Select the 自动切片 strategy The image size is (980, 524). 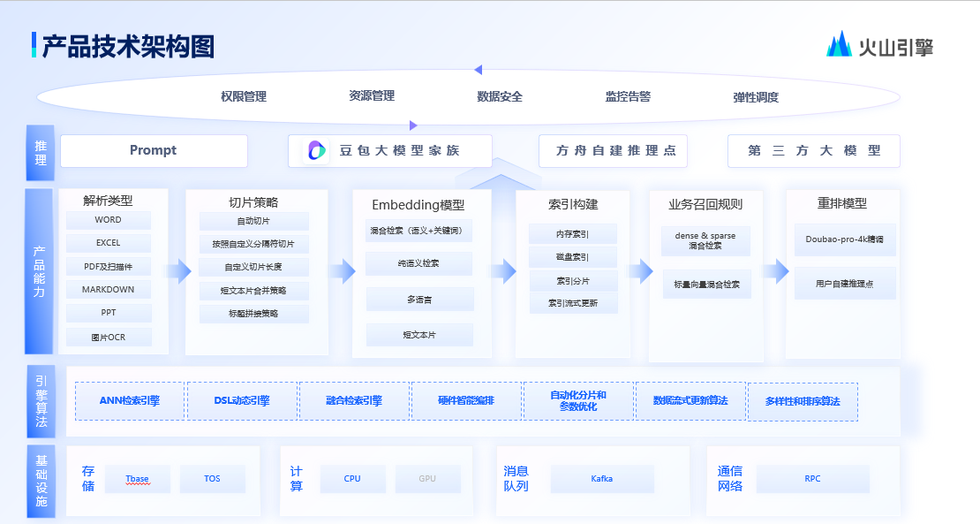point(253,222)
